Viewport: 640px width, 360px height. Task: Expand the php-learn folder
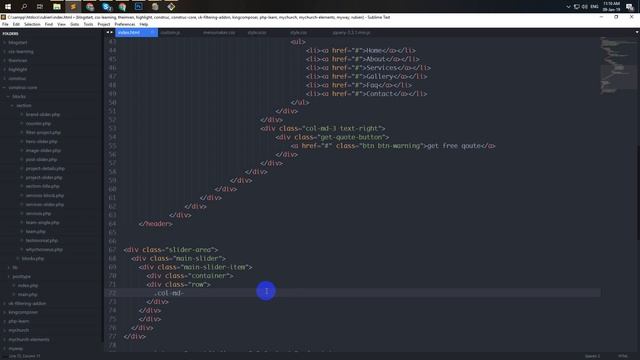(x=18, y=321)
